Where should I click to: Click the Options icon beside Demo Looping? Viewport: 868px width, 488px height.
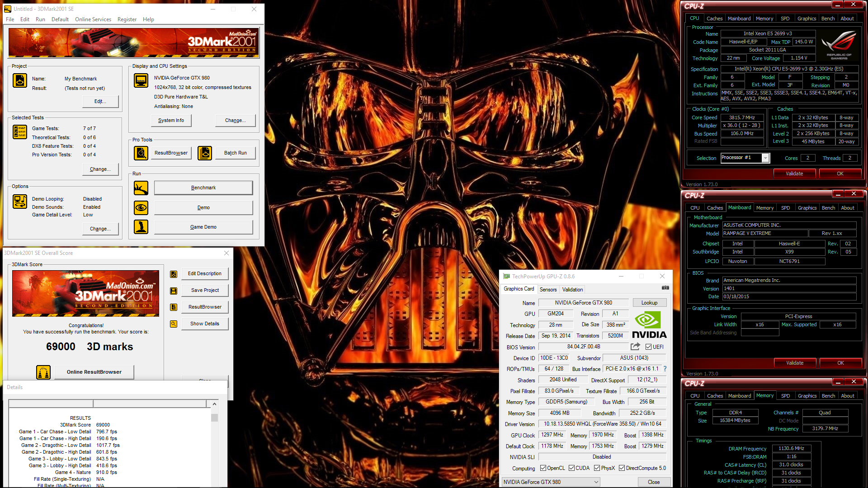(20, 202)
